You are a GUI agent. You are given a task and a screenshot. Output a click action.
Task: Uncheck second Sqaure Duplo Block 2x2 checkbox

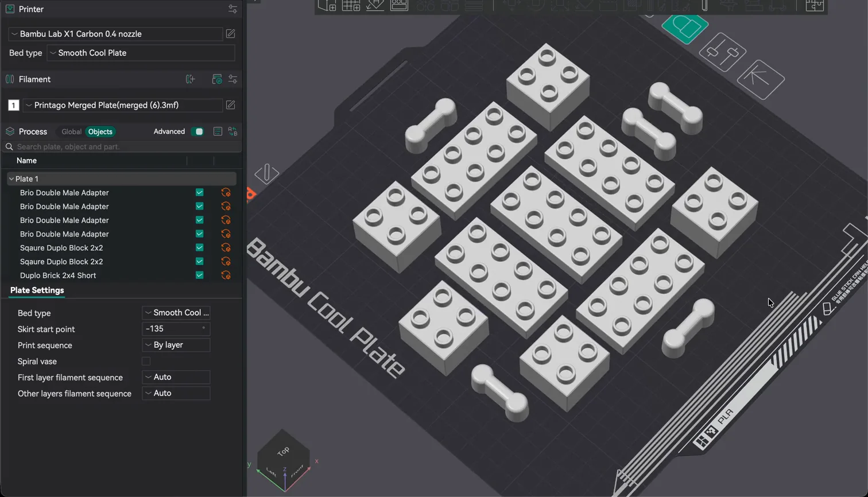199,261
